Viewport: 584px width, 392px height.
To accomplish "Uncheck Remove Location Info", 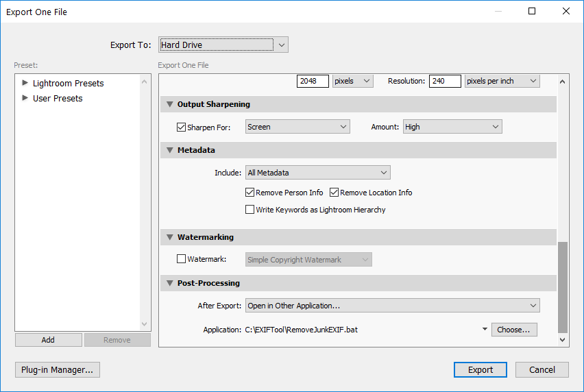I will click(334, 193).
